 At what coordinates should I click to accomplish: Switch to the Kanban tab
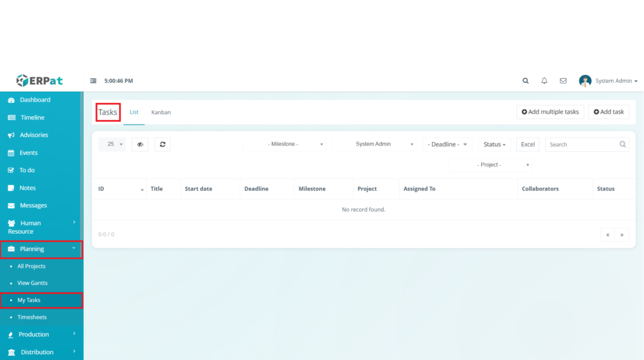point(161,112)
